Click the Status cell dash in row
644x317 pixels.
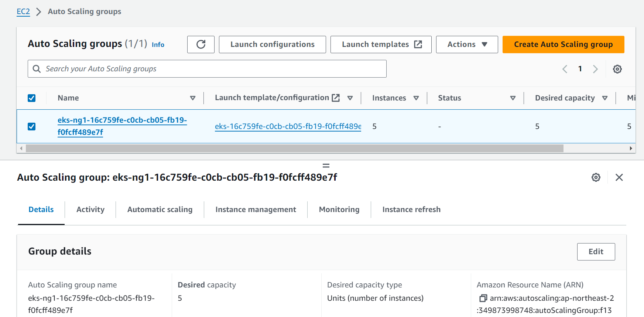tap(439, 127)
